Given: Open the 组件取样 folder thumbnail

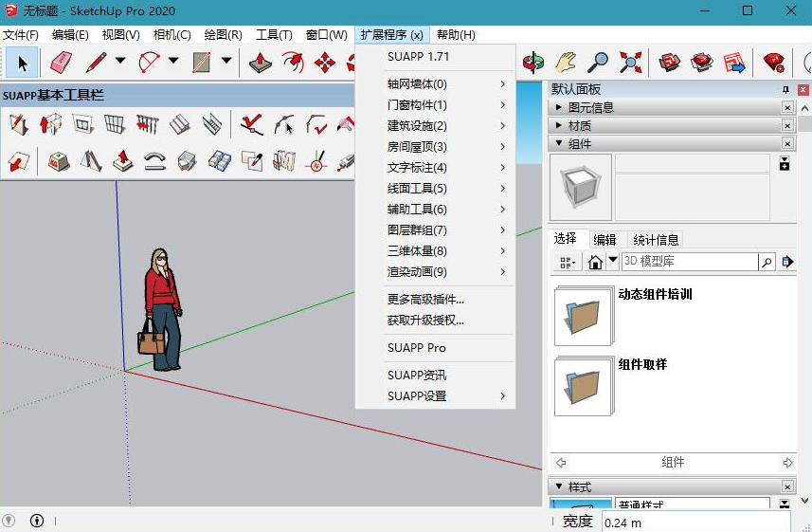Looking at the screenshot, I should click(583, 386).
